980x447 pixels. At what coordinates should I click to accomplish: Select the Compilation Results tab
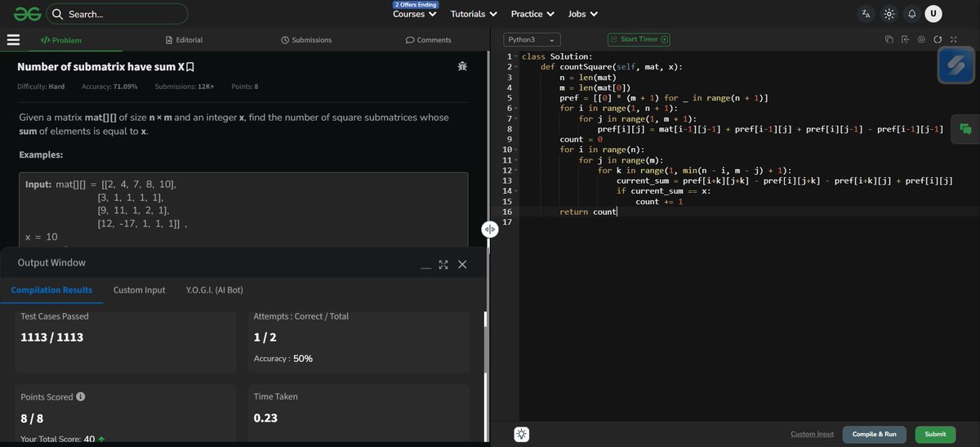(x=51, y=290)
